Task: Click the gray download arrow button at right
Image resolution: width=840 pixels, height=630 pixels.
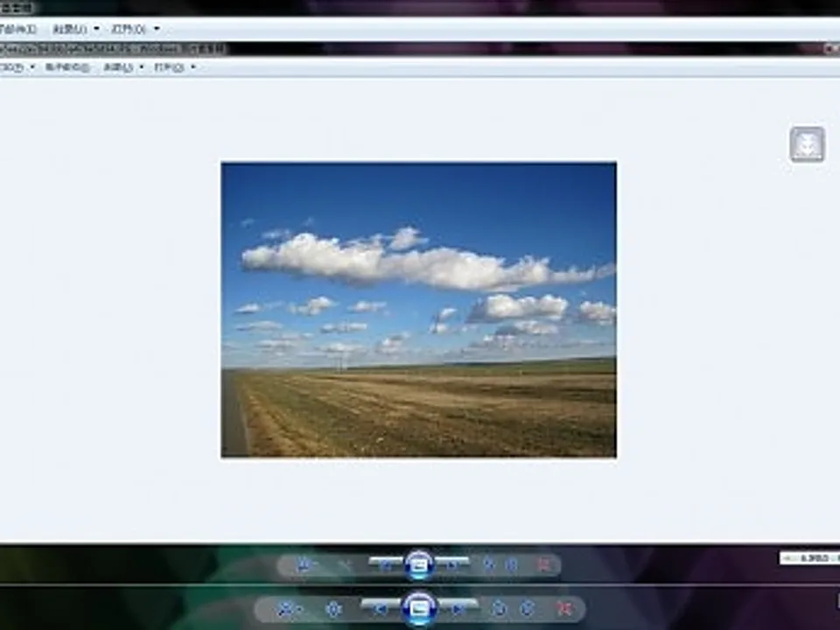Action: 807,144
